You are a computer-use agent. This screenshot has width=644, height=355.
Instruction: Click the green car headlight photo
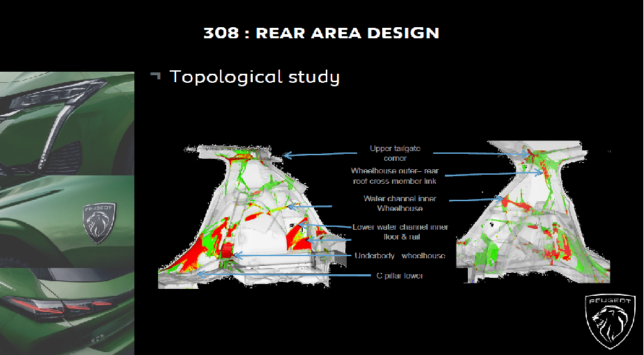(67, 123)
